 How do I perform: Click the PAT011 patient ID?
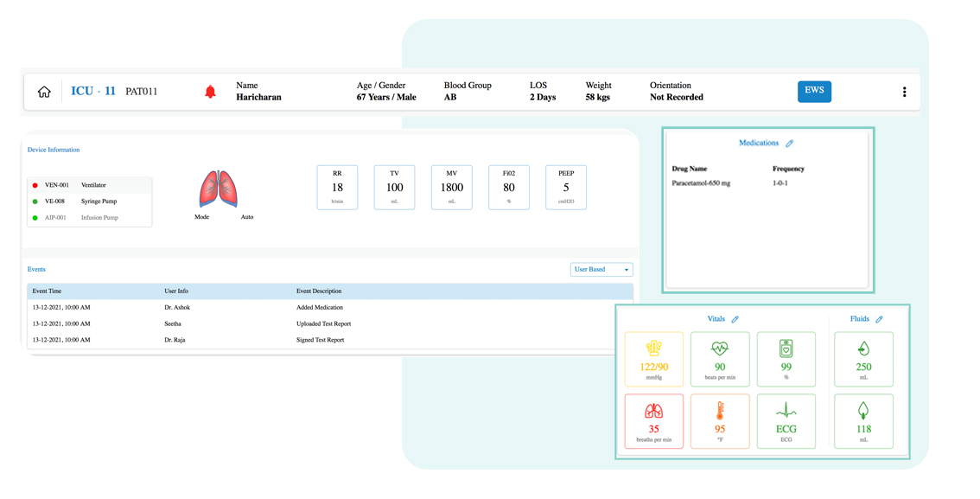tap(141, 92)
